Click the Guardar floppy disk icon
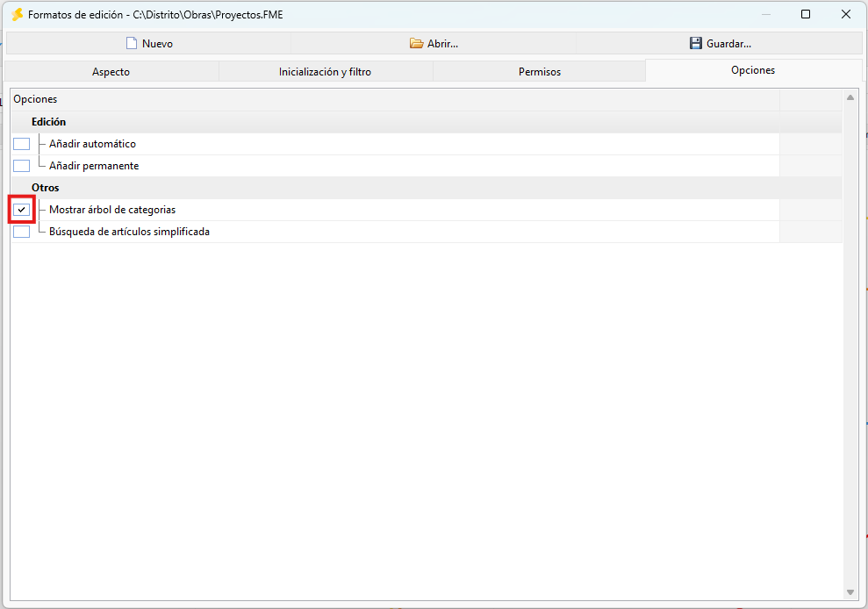Viewport: 868px width, 609px height. click(x=696, y=43)
